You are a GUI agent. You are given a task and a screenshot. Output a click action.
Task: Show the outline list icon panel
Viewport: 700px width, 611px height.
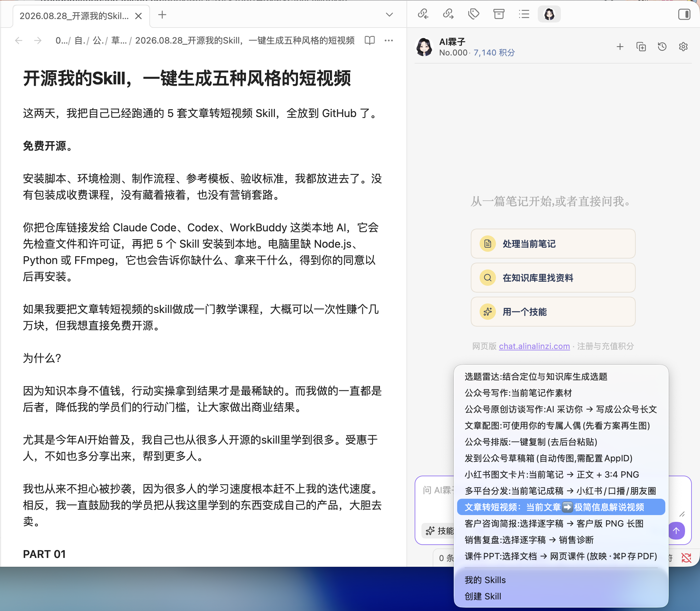pyautogui.click(x=524, y=14)
